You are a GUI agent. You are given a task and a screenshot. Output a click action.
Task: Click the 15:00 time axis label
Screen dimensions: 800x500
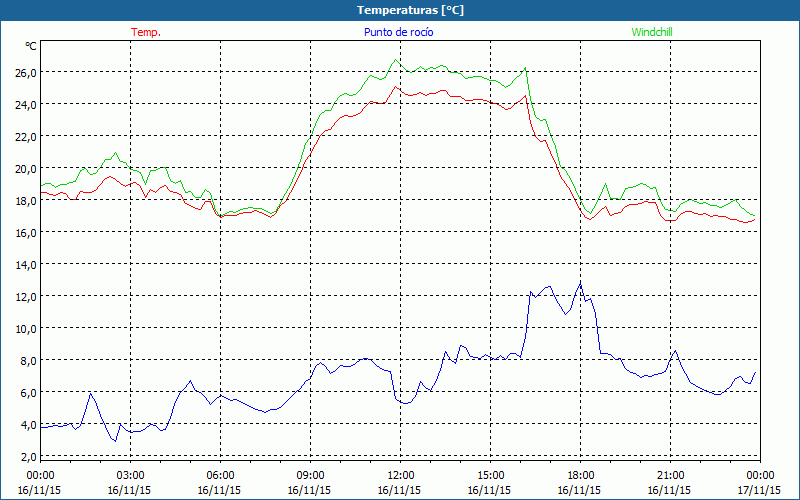[x=490, y=476]
